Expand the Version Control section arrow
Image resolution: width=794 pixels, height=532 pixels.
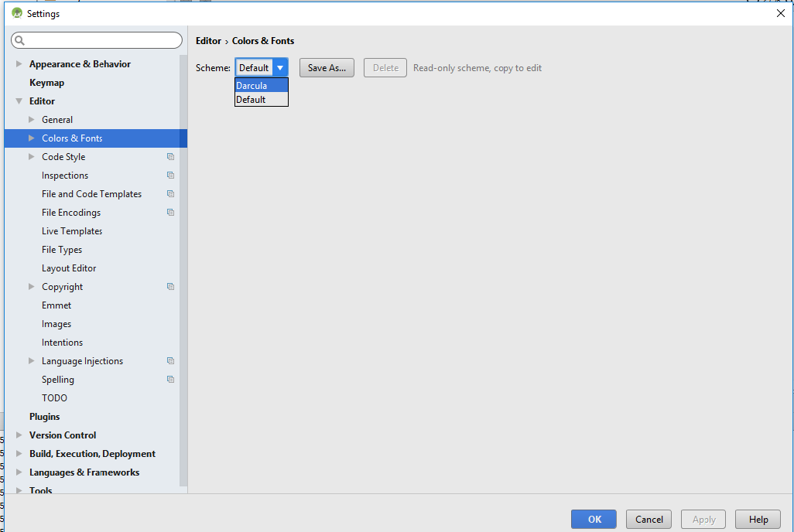[x=19, y=435]
